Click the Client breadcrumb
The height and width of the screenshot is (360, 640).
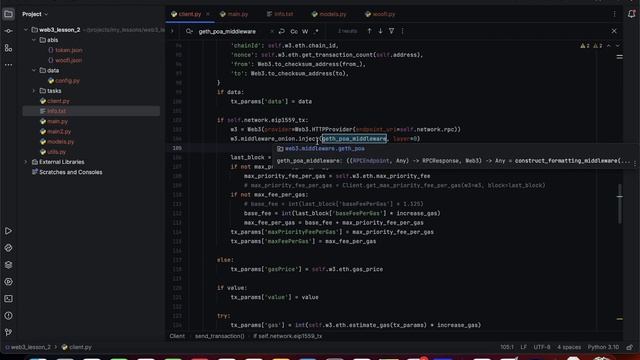(177, 336)
